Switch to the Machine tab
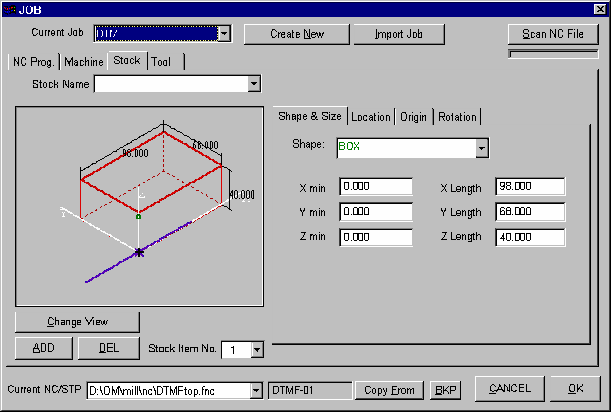The height and width of the screenshot is (412, 611). click(x=84, y=61)
